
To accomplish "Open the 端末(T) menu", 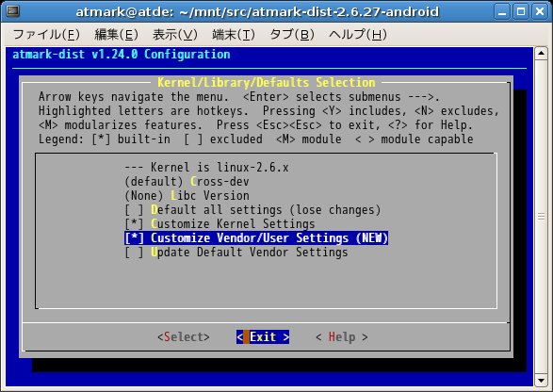I will 234,35.
